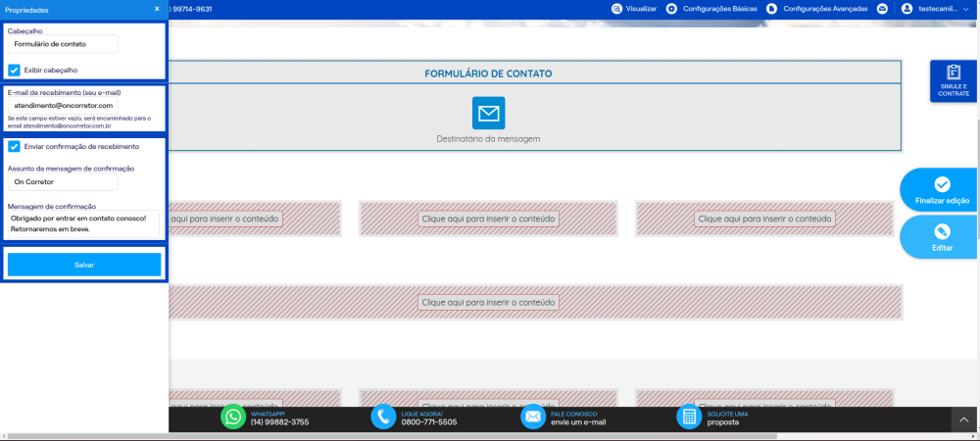This screenshot has height=441, width=980.
Task: Click the green WhatsApp icon
Action: [233, 417]
